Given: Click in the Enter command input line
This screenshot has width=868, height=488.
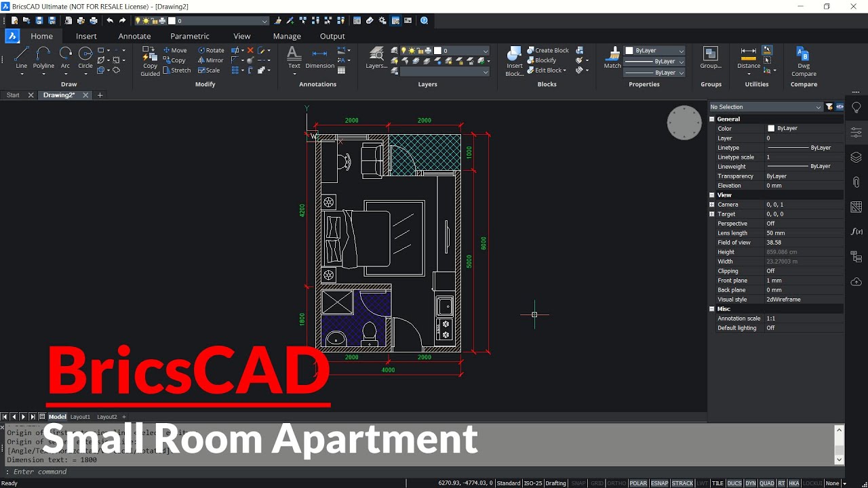Looking at the screenshot, I should [420, 472].
